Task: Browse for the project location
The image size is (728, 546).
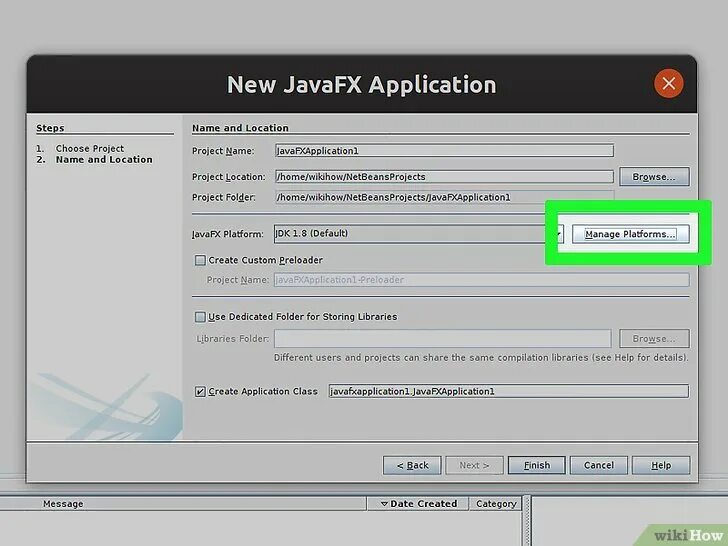Action: tap(654, 177)
